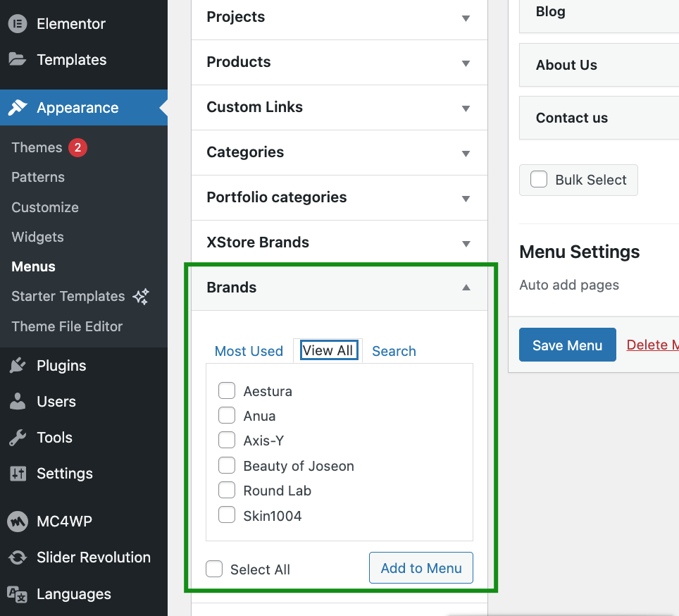
Task: Check the Aestura brand checkbox
Action: tap(227, 390)
